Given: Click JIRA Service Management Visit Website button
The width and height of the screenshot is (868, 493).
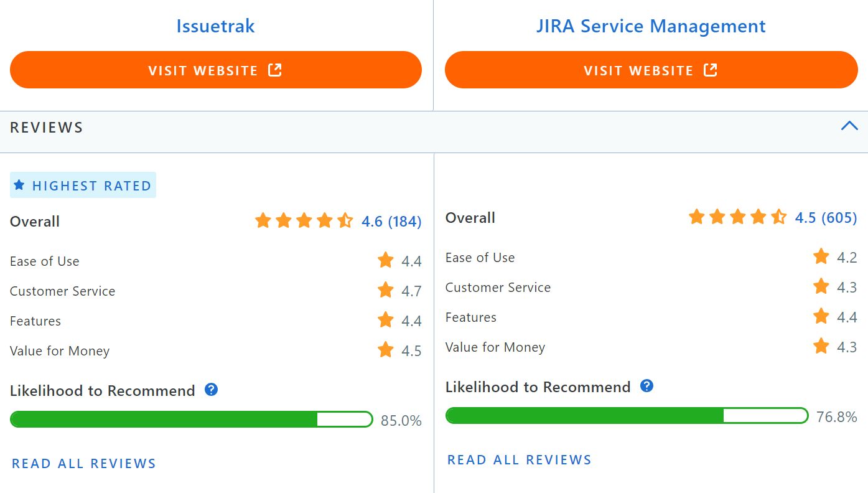Looking at the screenshot, I should (x=651, y=70).
